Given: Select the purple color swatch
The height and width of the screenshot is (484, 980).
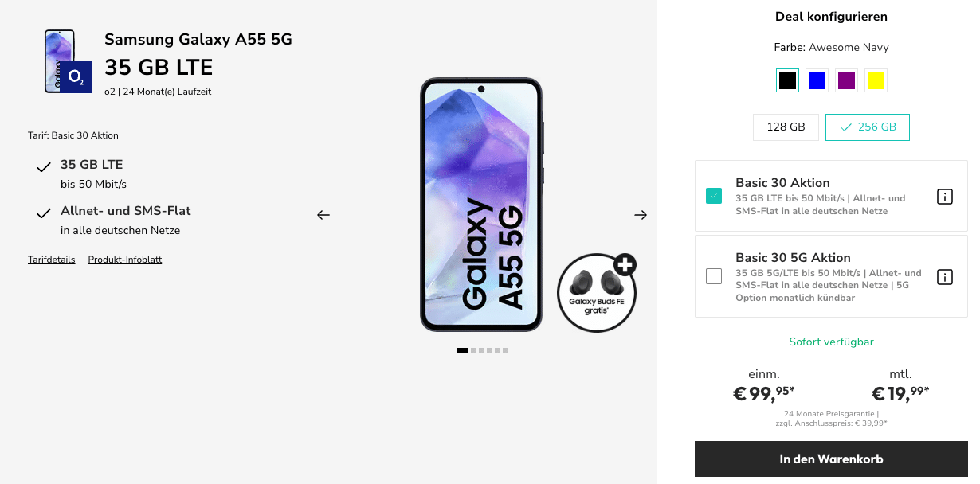Looking at the screenshot, I should click(846, 80).
